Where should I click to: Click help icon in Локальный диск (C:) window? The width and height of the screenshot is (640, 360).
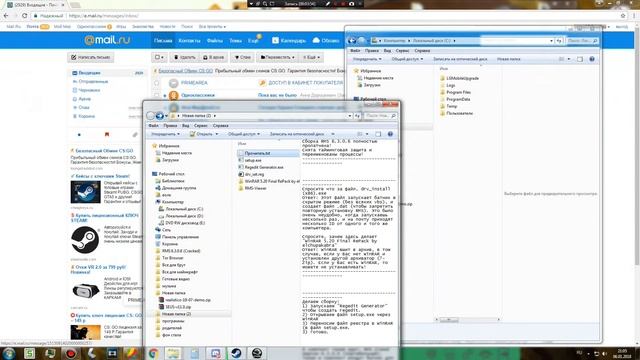click(x=592, y=59)
